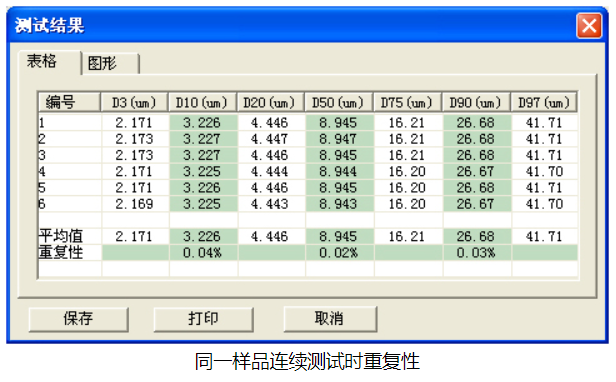Click D90 value 26.68 in row 3

point(475,155)
